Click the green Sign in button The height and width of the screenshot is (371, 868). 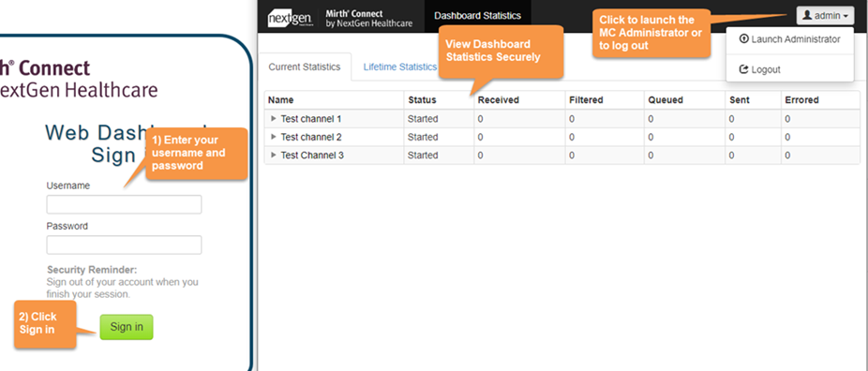tap(127, 327)
